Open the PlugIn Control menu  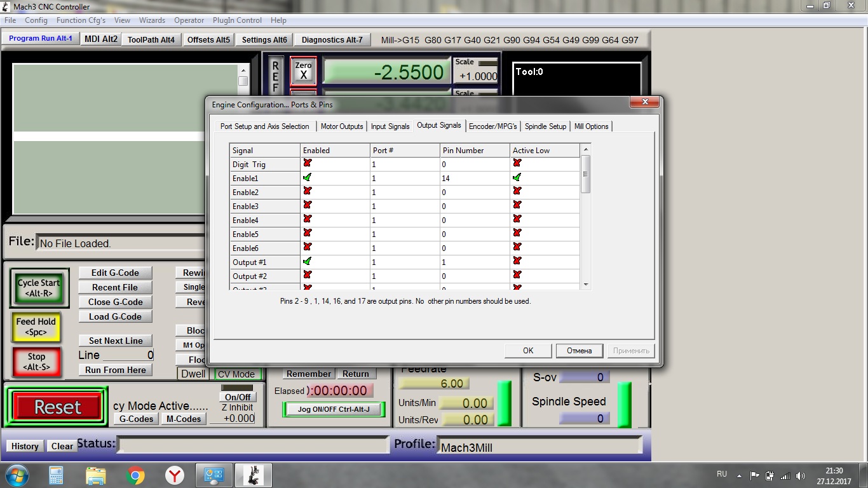coord(237,20)
